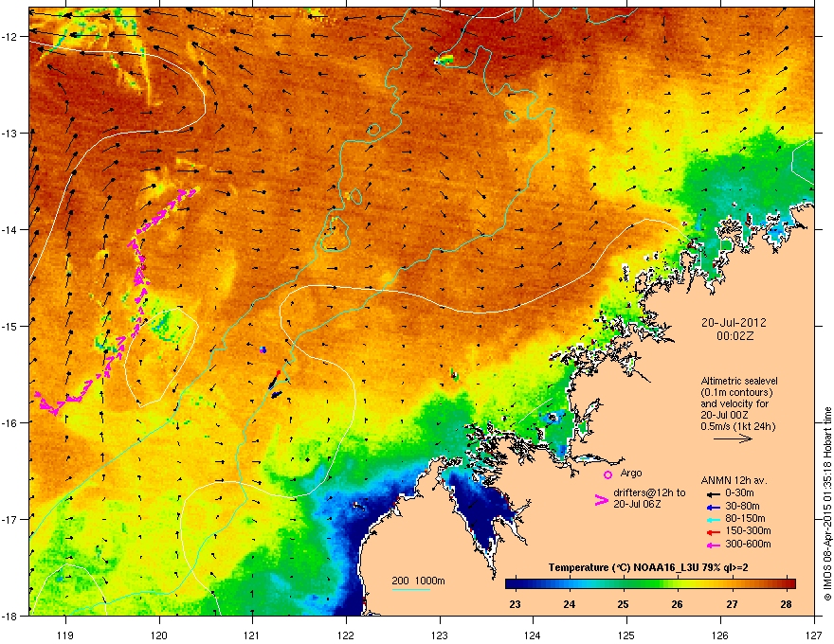Click the '28' colorbar tick label
Image resolution: width=834 pixels, height=644 pixels.
786,604
